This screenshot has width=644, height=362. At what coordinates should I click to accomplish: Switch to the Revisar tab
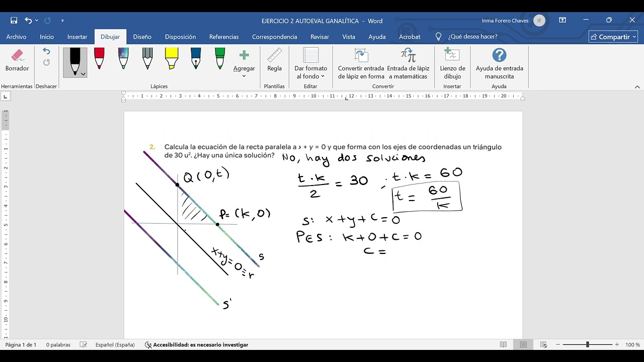[319, 37]
